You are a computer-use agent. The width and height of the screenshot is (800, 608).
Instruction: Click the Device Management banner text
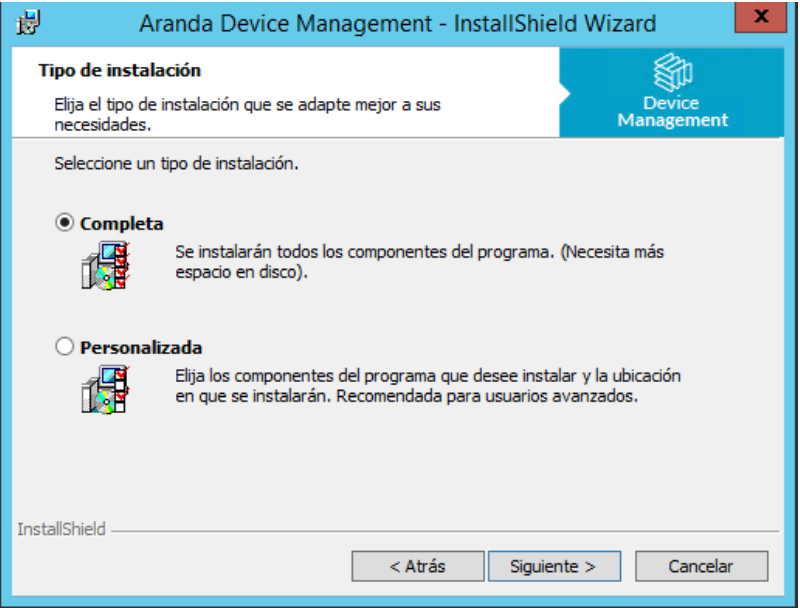tap(672, 111)
